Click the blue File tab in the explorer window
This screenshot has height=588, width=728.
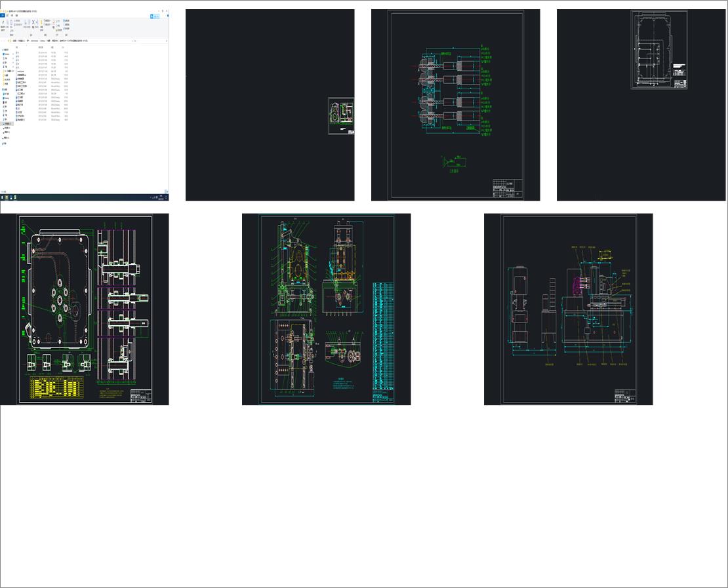3,15
